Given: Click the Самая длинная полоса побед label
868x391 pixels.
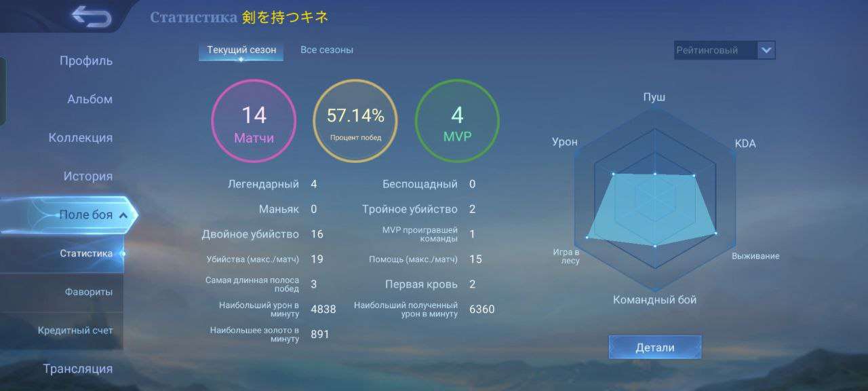Looking at the screenshot, I should (x=252, y=284).
